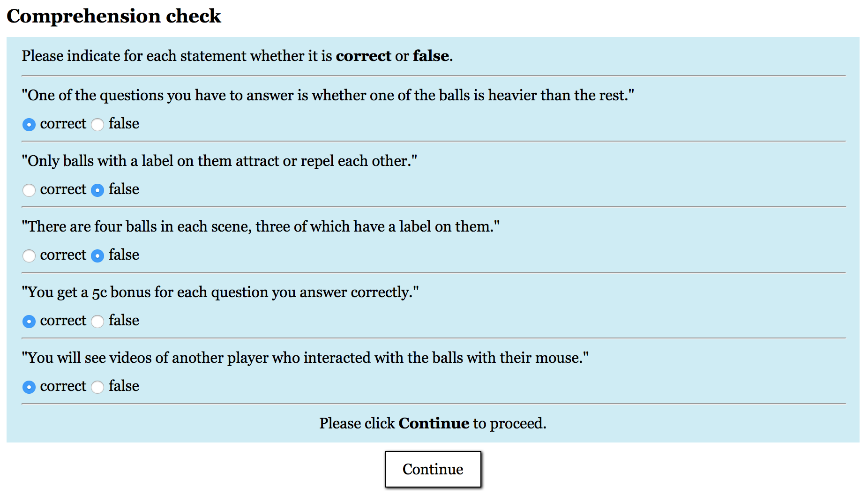
Task: Click the 'Please indicate for each statement' instruction text
Action: [x=237, y=56]
